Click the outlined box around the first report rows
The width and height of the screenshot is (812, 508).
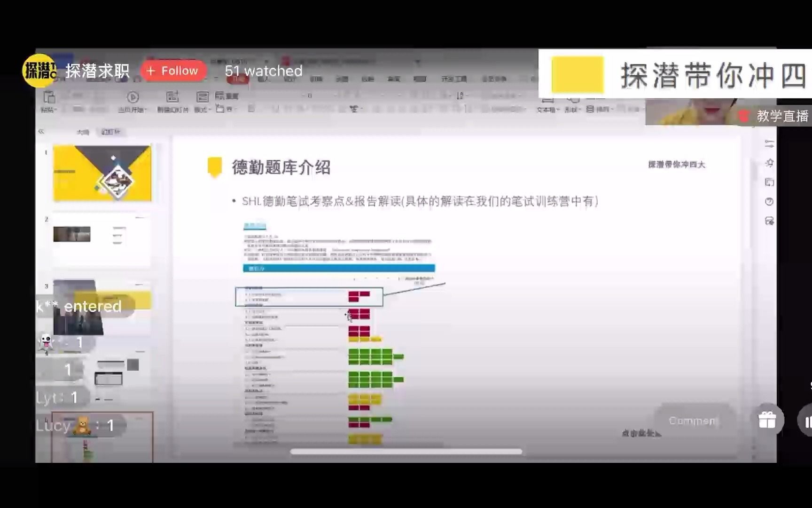(309, 297)
